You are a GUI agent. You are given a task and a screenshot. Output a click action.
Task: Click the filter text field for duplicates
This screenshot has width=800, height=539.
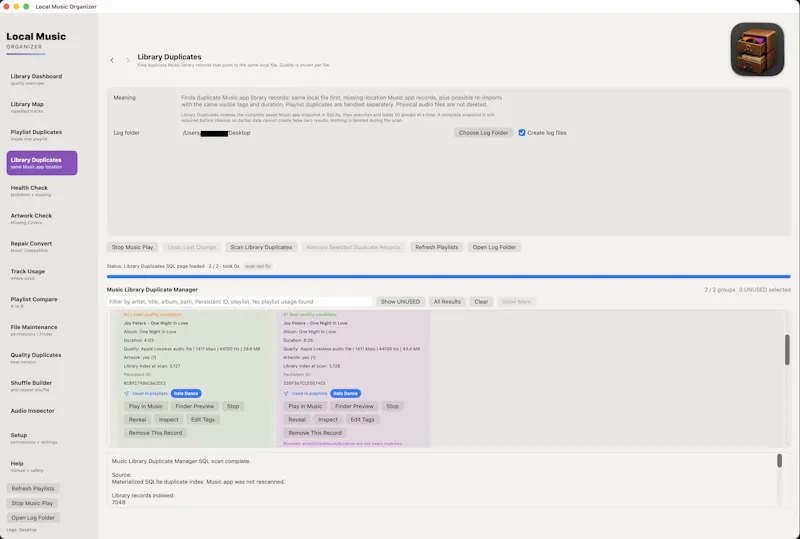click(x=239, y=302)
